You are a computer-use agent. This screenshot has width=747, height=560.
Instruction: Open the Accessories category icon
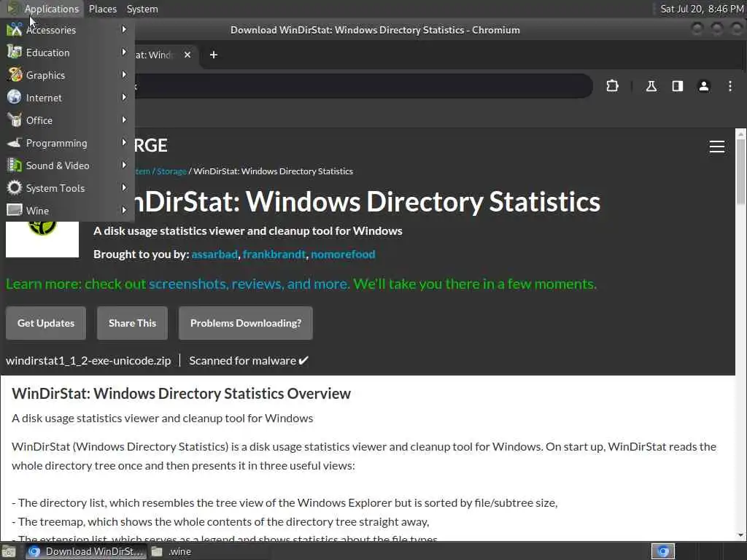click(x=15, y=29)
